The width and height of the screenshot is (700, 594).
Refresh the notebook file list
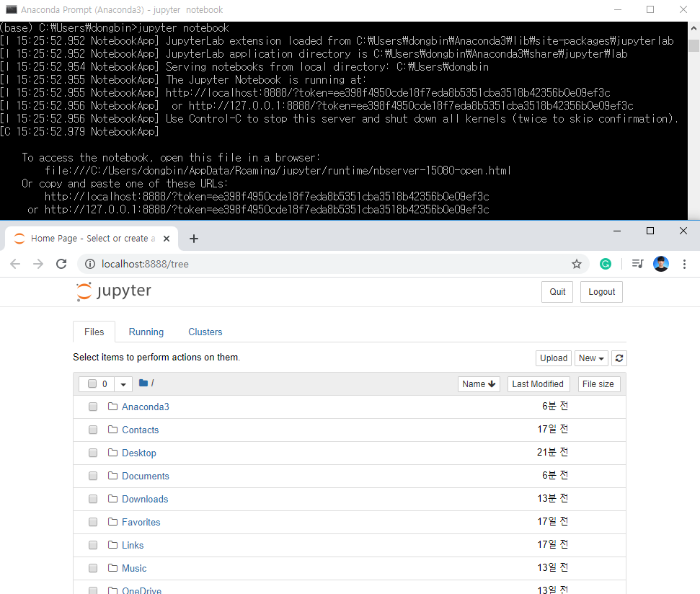point(619,358)
